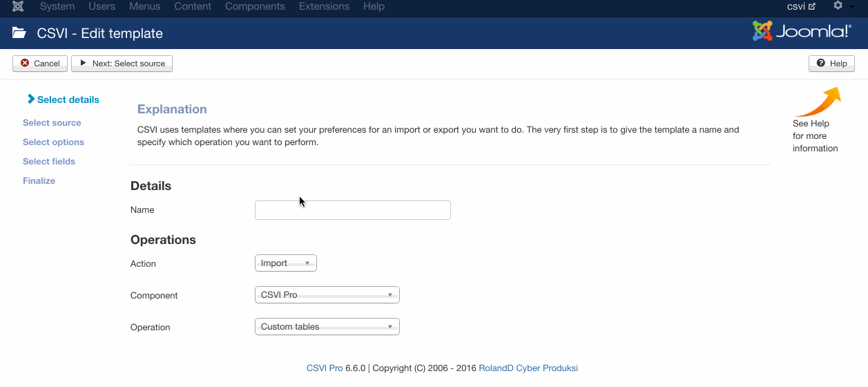The image size is (868, 387).
Task: Click the Joomla logo icon in top bar
Action: [x=18, y=6]
